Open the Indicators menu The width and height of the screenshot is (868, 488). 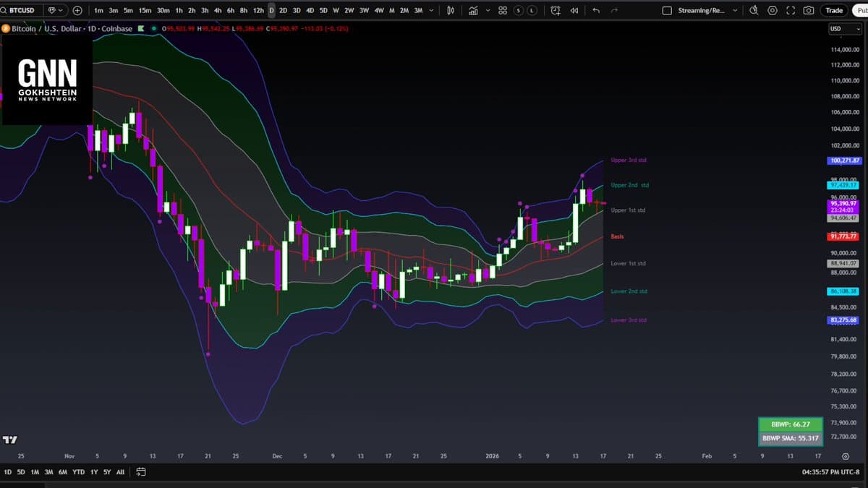pyautogui.click(x=473, y=11)
